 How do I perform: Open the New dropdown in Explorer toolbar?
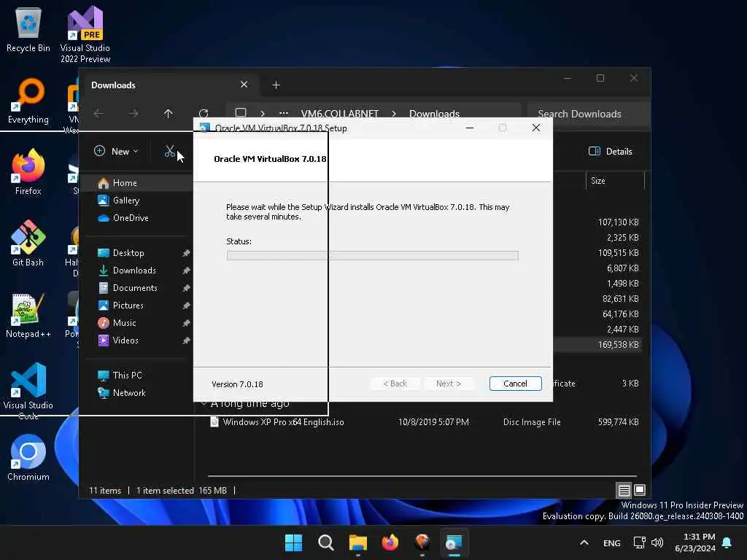click(x=116, y=152)
